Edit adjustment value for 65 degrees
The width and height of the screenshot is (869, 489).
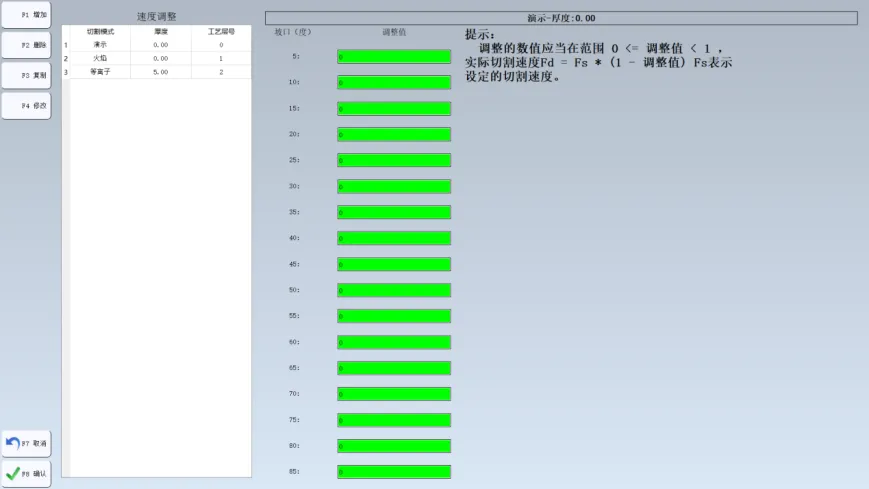point(394,368)
